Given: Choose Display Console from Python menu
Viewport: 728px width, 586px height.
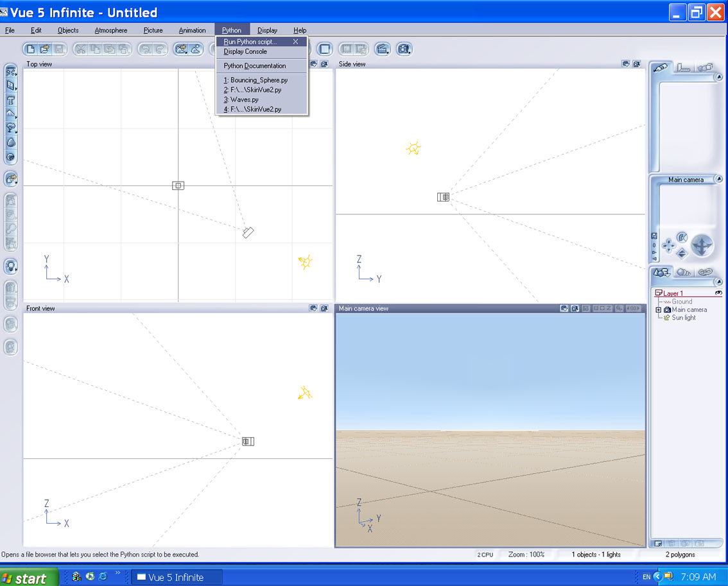Looking at the screenshot, I should 245,51.
